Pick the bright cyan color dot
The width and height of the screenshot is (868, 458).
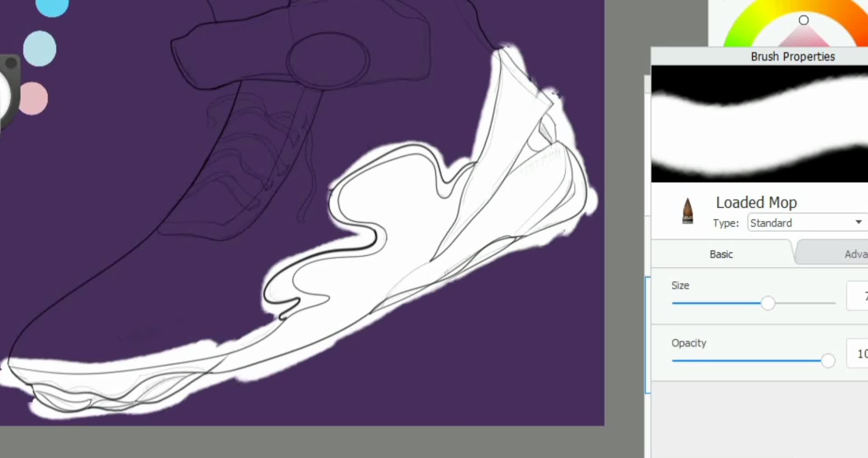52,6
